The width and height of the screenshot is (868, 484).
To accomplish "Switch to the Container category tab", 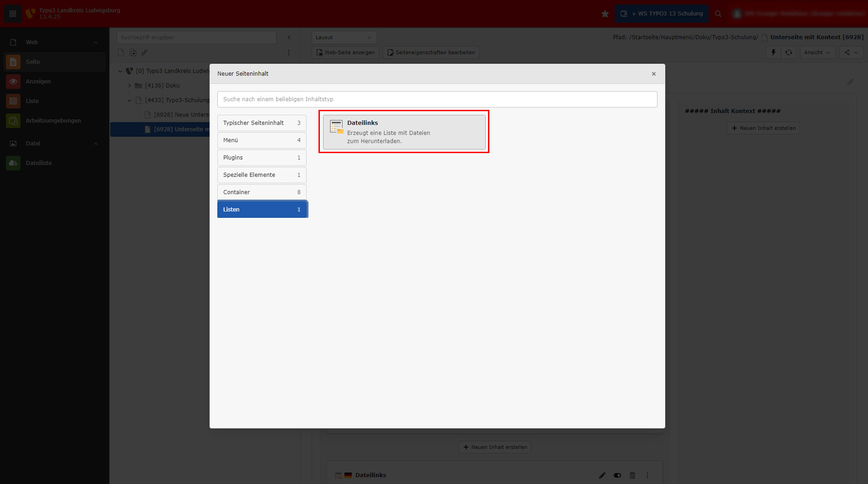I will tap(262, 192).
